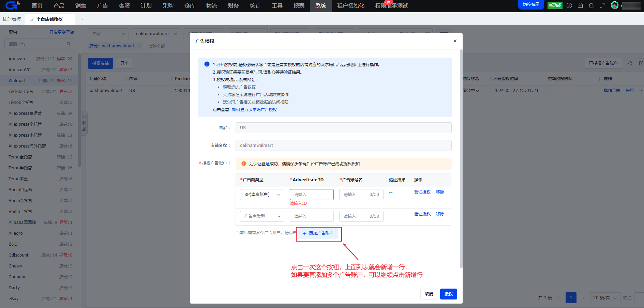Click the green 新功能 badge
This screenshot has width=644, height=308.
click(x=555, y=5)
